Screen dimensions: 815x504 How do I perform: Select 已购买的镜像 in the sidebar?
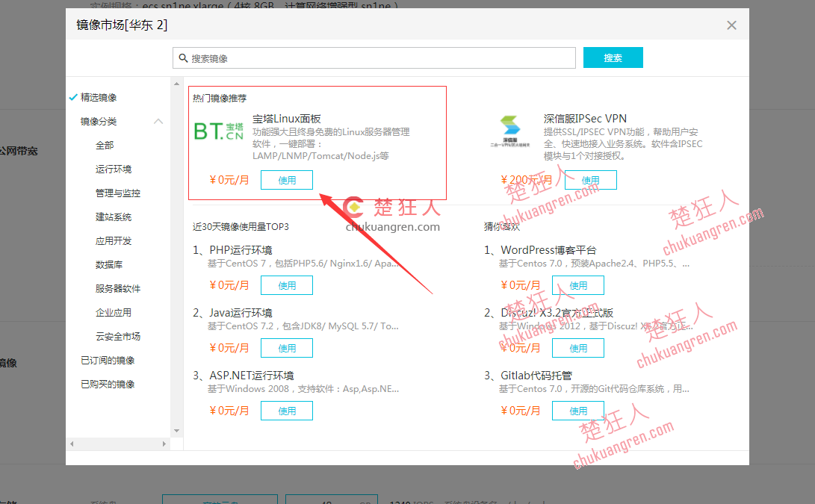108,384
